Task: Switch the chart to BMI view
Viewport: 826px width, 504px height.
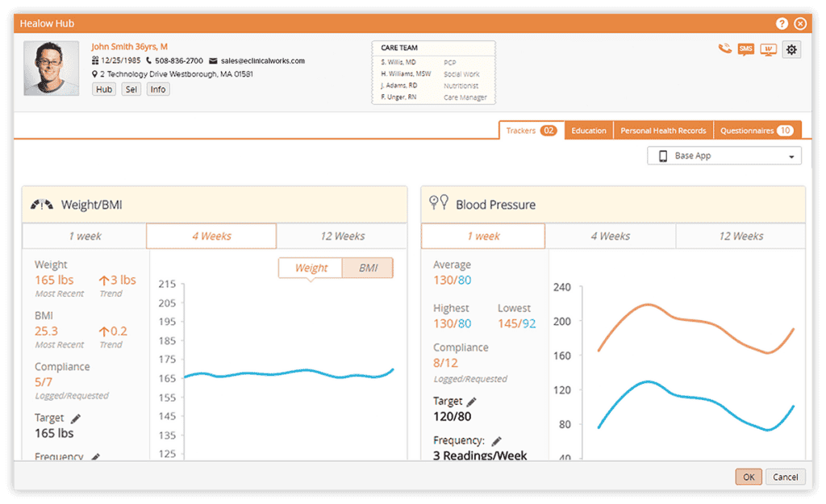Action: click(368, 268)
